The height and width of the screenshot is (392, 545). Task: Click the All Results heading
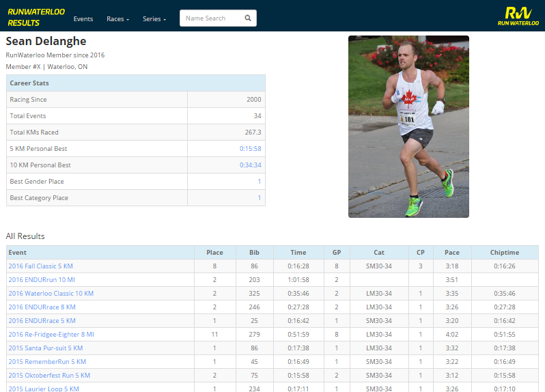25,236
